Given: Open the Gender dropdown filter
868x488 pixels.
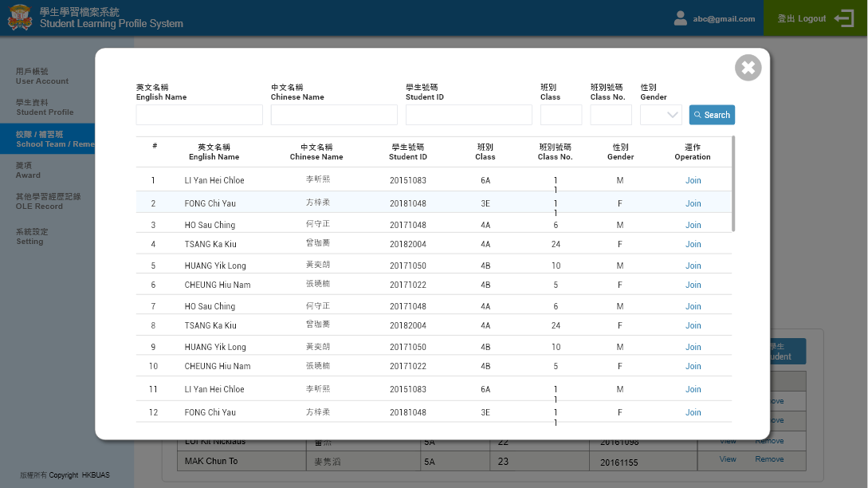Looking at the screenshot, I should pyautogui.click(x=661, y=115).
